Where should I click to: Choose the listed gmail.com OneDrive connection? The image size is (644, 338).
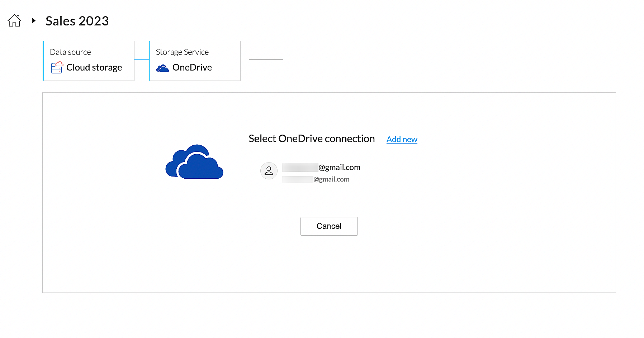[x=311, y=173]
